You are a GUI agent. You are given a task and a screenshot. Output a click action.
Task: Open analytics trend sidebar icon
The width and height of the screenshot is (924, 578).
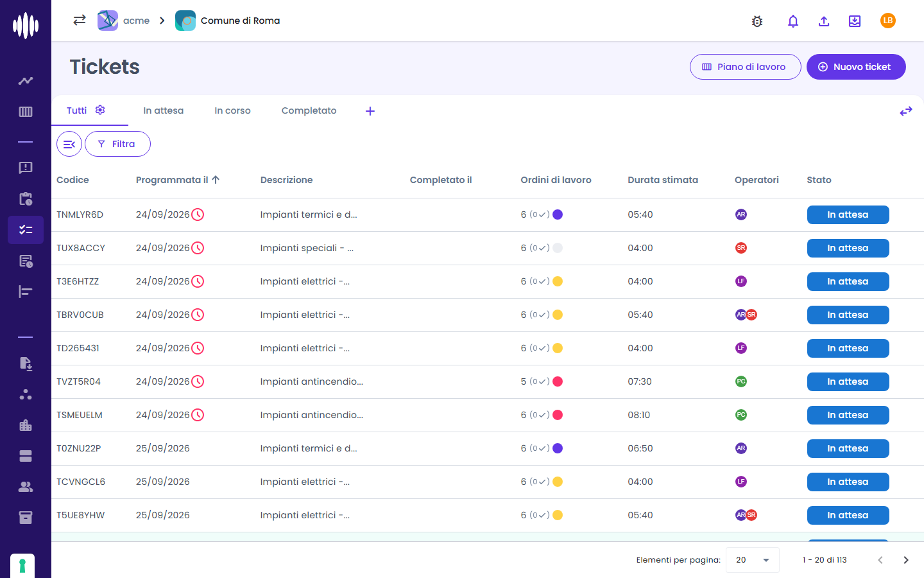26,81
